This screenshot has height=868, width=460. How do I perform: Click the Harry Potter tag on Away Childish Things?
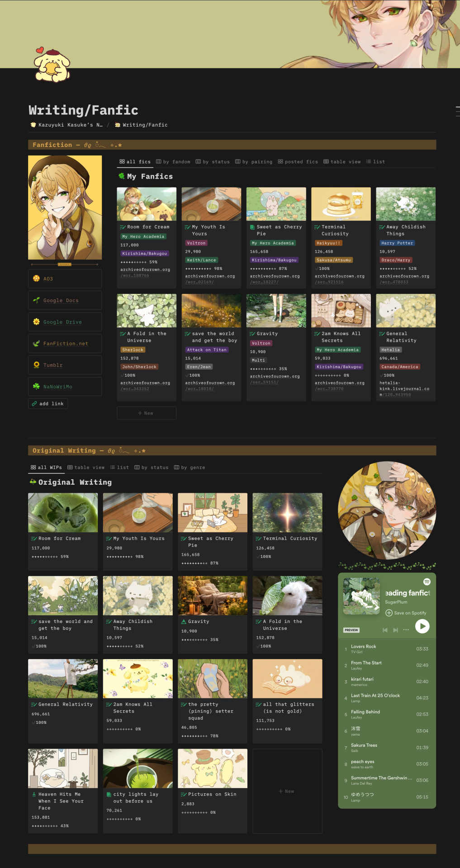[x=397, y=243]
